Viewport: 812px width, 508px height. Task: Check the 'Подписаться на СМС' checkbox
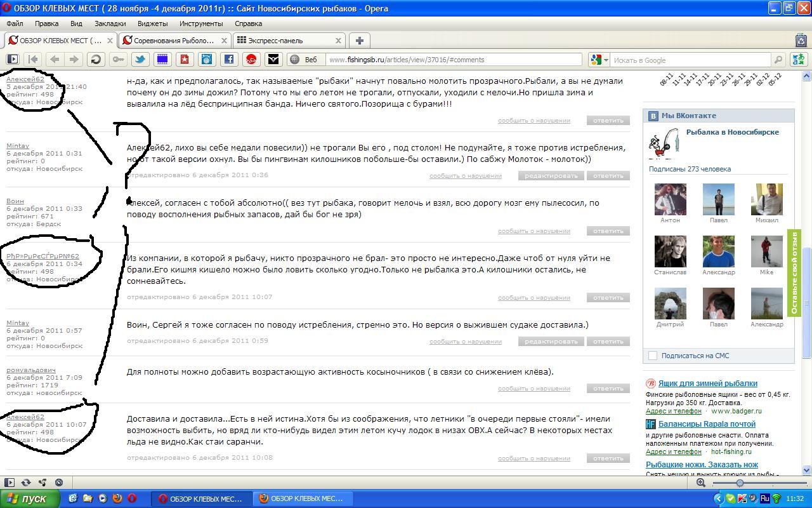click(653, 356)
